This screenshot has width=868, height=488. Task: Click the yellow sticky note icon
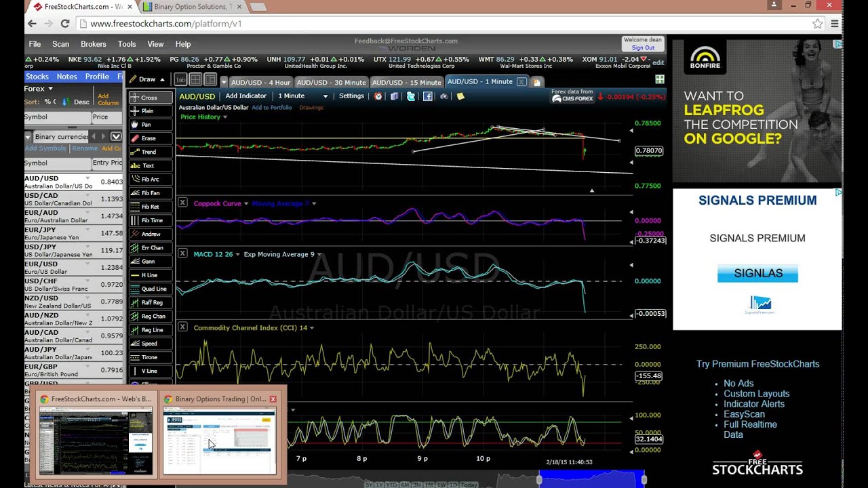(x=460, y=96)
